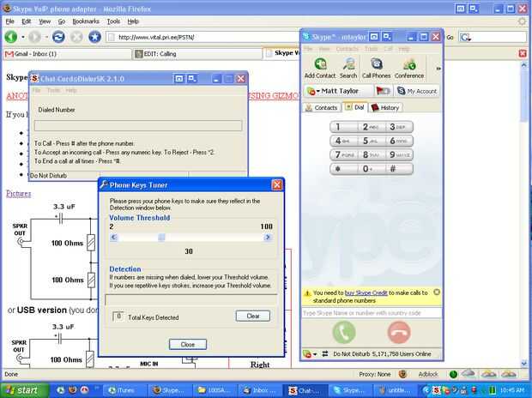Image resolution: width=532 pixels, height=398 pixels.
Task: Click Skype Conference icon
Action: pyautogui.click(x=409, y=69)
